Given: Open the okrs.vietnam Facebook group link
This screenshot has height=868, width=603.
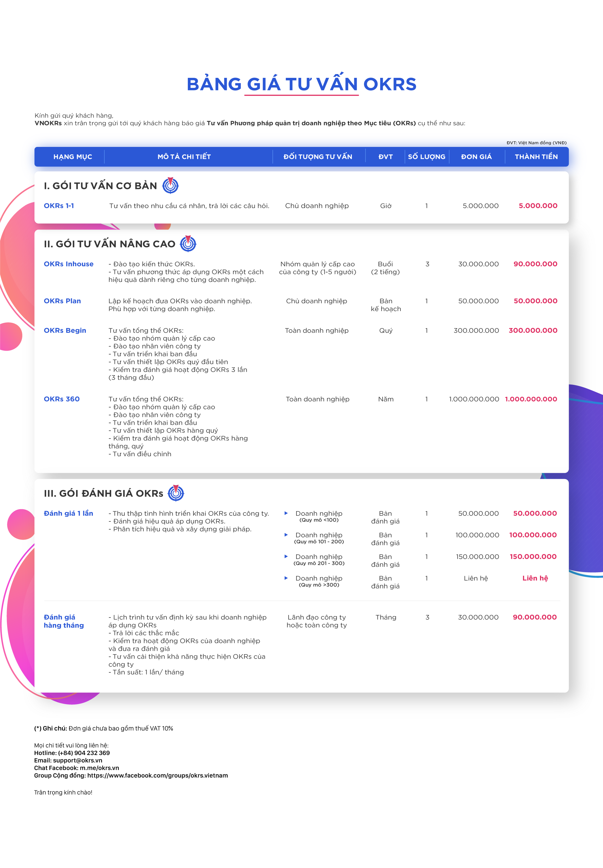Looking at the screenshot, I should [131, 775].
